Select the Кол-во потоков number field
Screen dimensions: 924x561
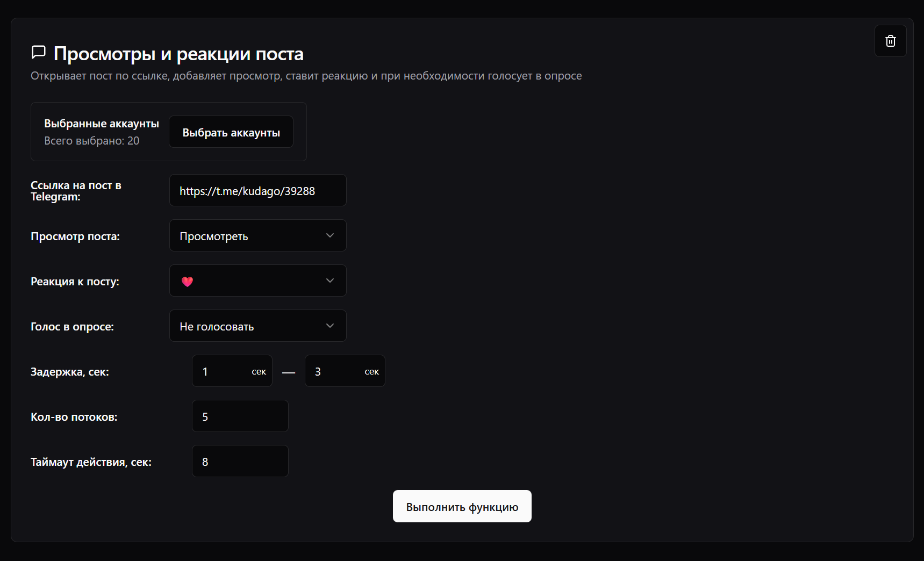coord(240,416)
